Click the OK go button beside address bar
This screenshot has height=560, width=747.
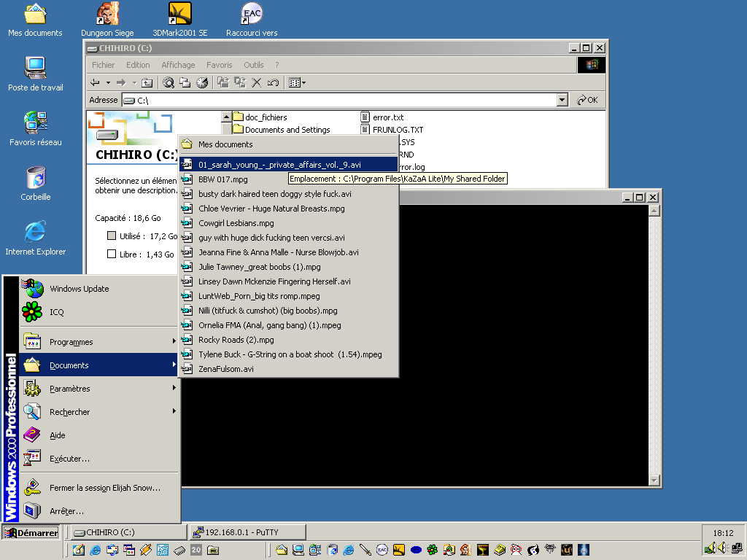(587, 100)
